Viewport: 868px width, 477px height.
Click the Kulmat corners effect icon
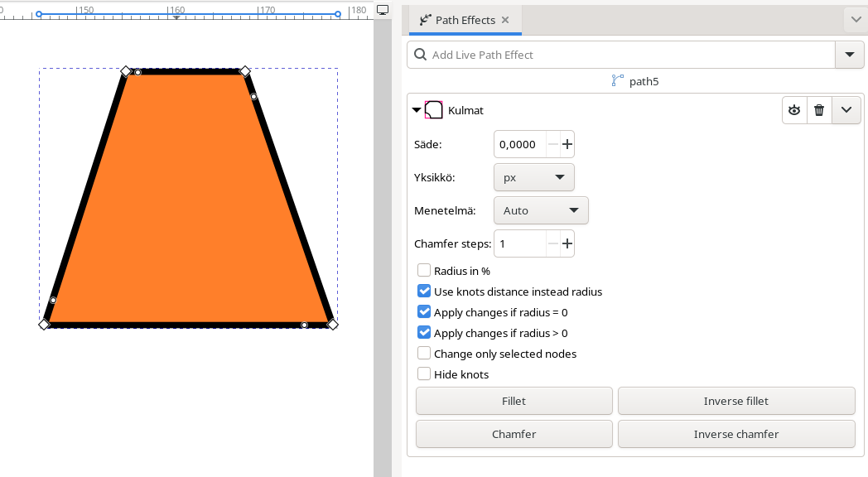[x=434, y=110]
